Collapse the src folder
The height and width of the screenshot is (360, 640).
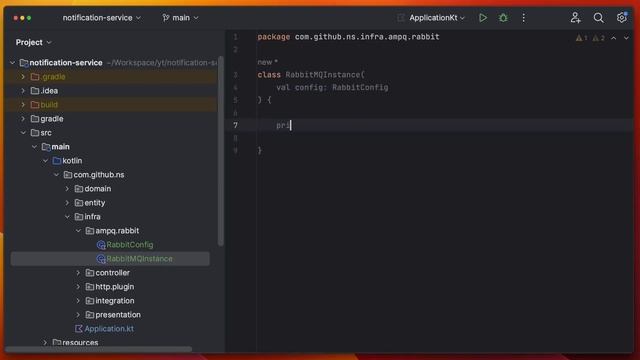pyautogui.click(x=23, y=133)
